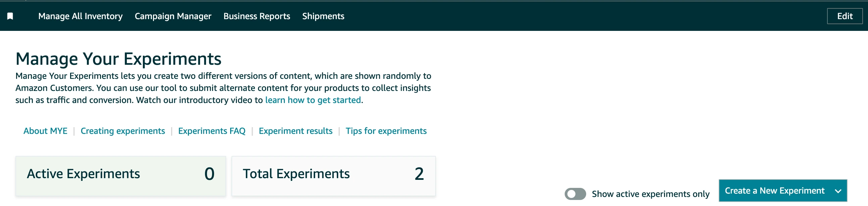The width and height of the screenshot is (868, 206).
Task: Expand the Create a New Experiment dropdown chevron
Action: click(838, 191)
